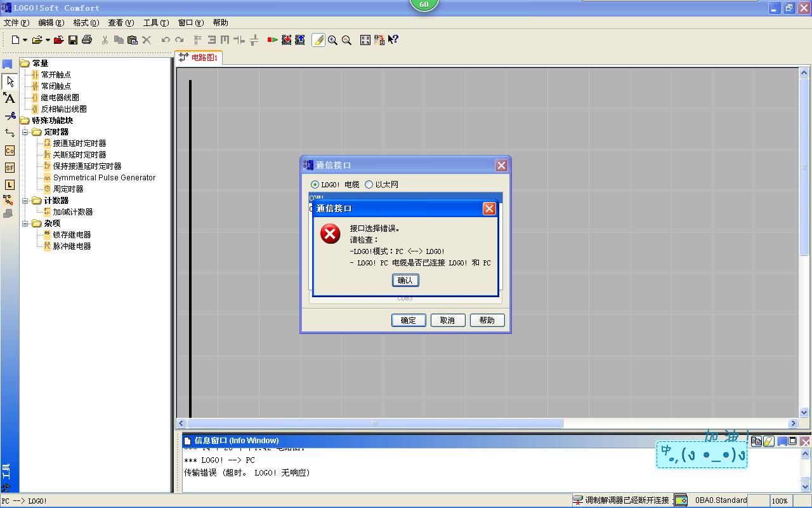This screenshot has width=812, height=508.
Task: Click the eraser clear icon in Info Window
Action: [768, 441]
